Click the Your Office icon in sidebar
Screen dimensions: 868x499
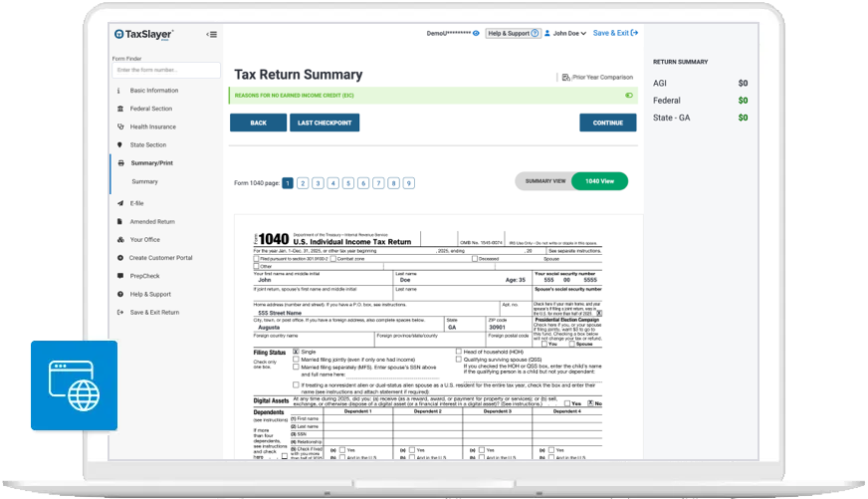point(120,240)
